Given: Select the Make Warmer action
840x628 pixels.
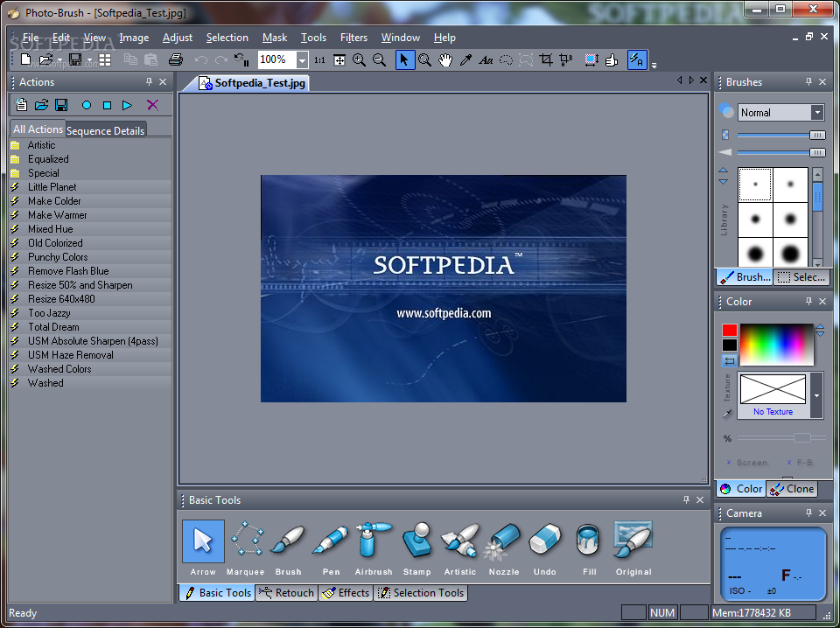Looking at the screenshot, I should click(x=90, y=214).
